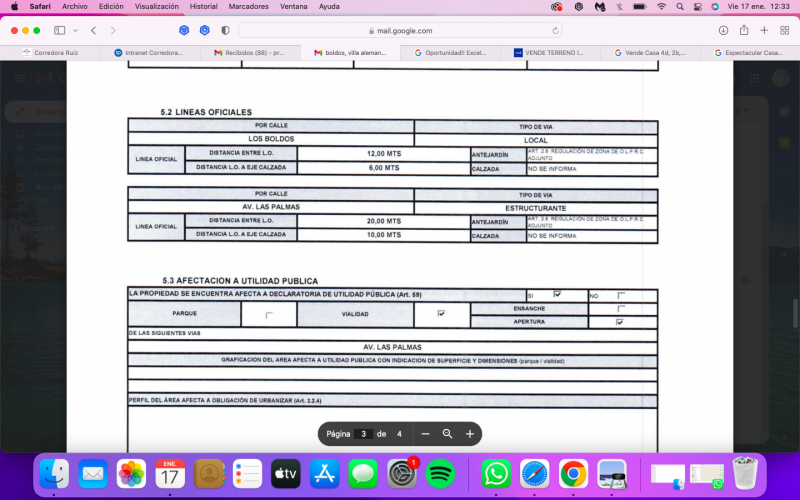Open Preview from the Dock
800x500 pixels.
pos(612,474)
